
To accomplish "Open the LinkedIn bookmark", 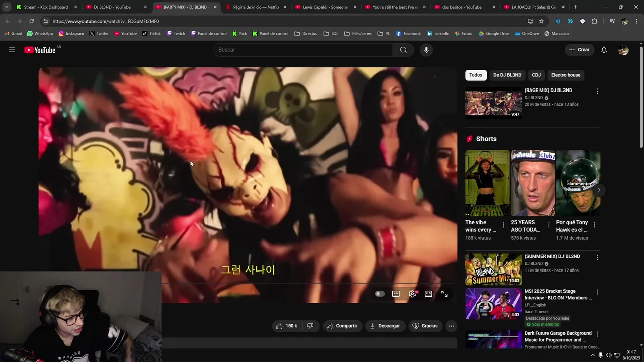I will pyautogui.click(x=438, y=34).
